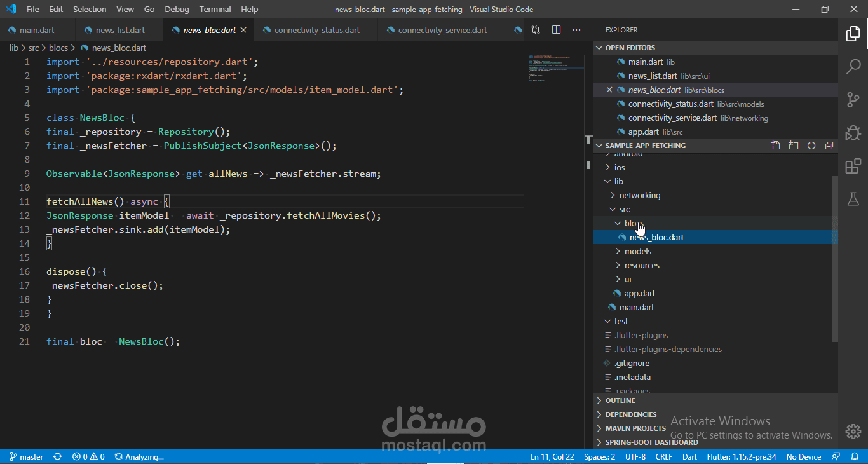
Task: Split the editor to the right
Action: pos(556,30)
